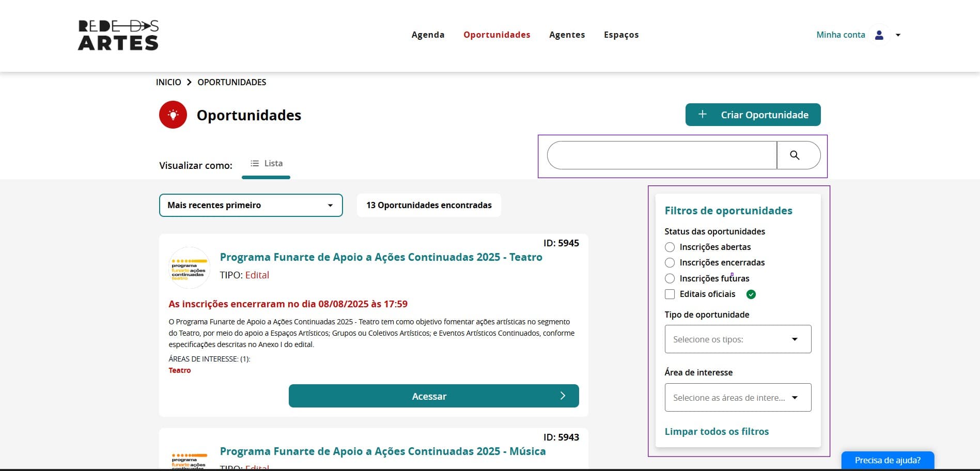The width and height of the screenshot is (980, 471).
Task: Click the Rede das Artes logo
Action: pos(118,35)
